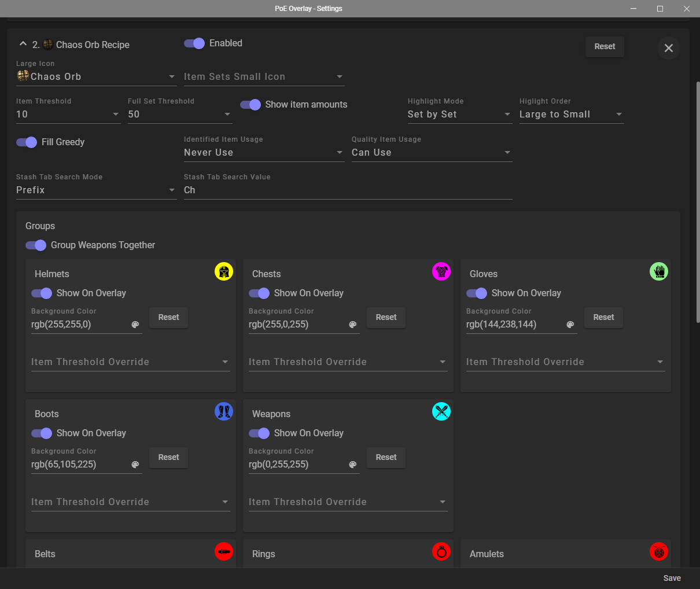Toggle Helmets Show On Overlay
Screen dimensions: 700x589
pos(42,293)
